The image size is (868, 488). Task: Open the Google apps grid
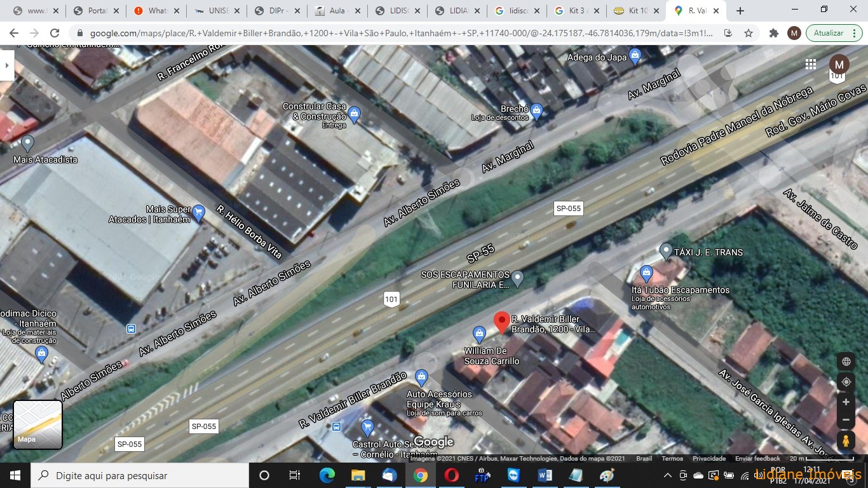[x=811, y=64]
